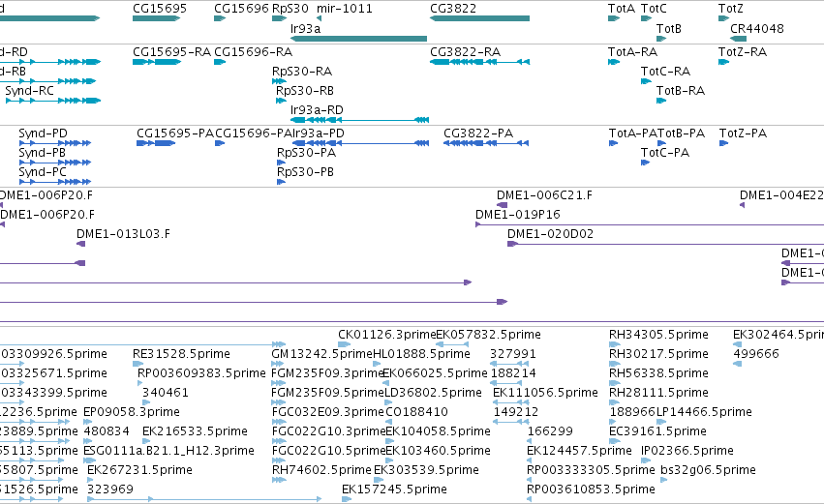Screen dimensions: 824x504
Task: Click the DME1-006C21.F clone label
Action: [544, 195]
